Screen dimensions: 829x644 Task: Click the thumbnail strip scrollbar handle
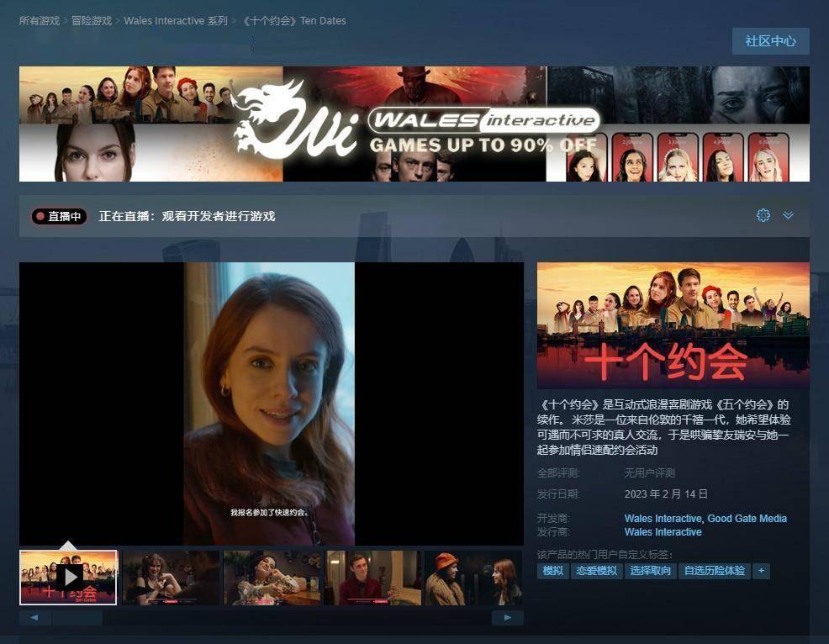[x=77, y=618]
